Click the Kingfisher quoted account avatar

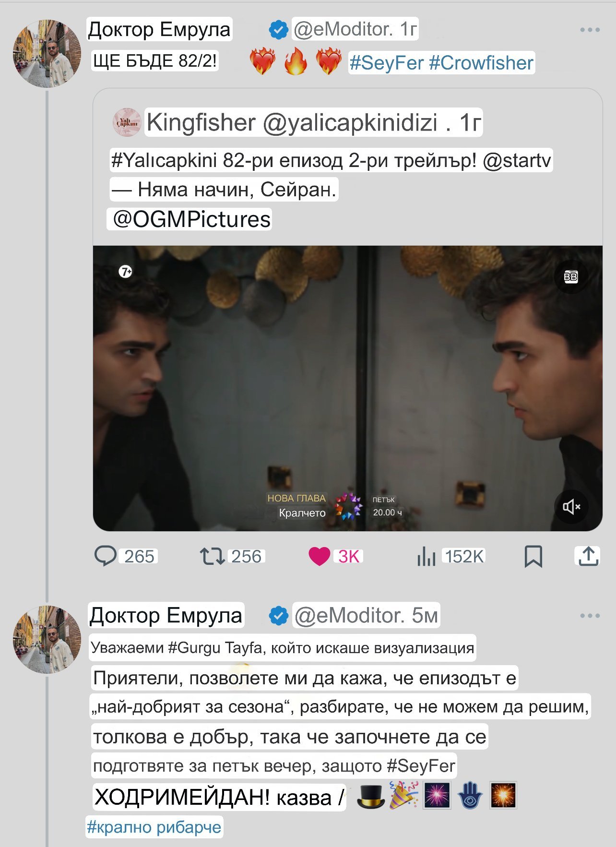(x=127, y=122)
